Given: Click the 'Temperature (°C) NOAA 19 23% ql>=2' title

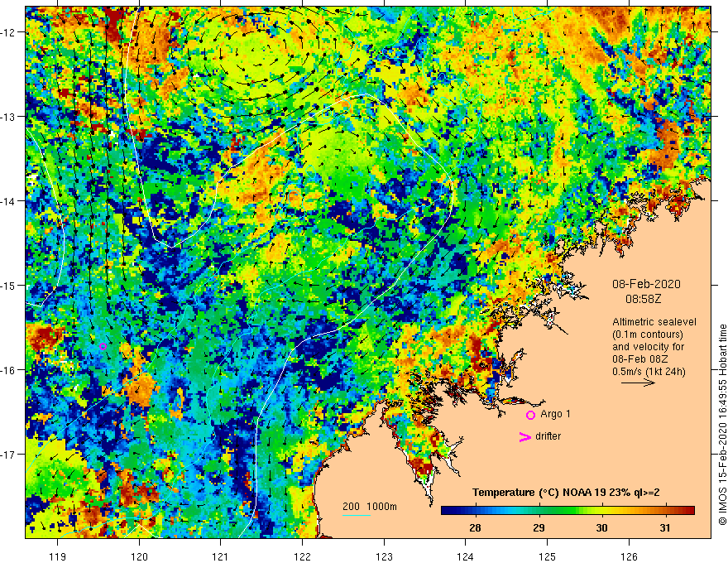Looking at the screenshot, I should (566, 493).
